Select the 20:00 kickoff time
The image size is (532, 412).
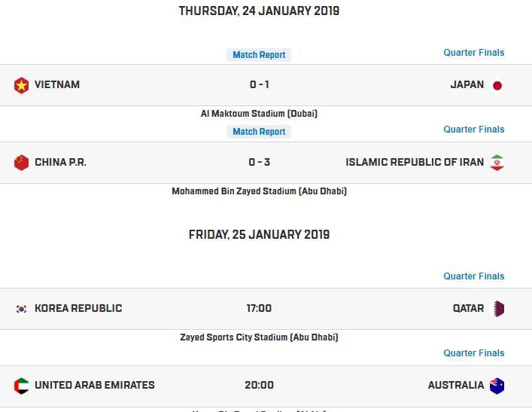point(259,385)
